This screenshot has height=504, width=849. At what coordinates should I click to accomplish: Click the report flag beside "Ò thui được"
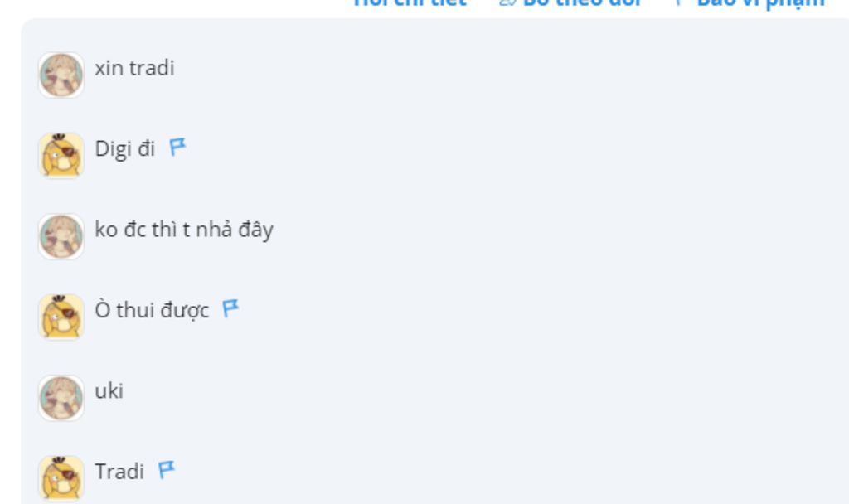[230, 308]
